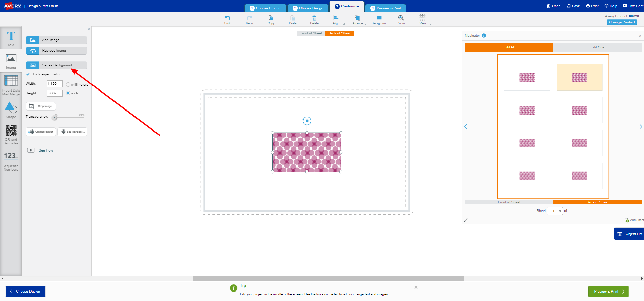Click Navigator previous sheet chevron
Image resolution: width=644 pixels, height=301 pixels.
(x=466, y=127)
